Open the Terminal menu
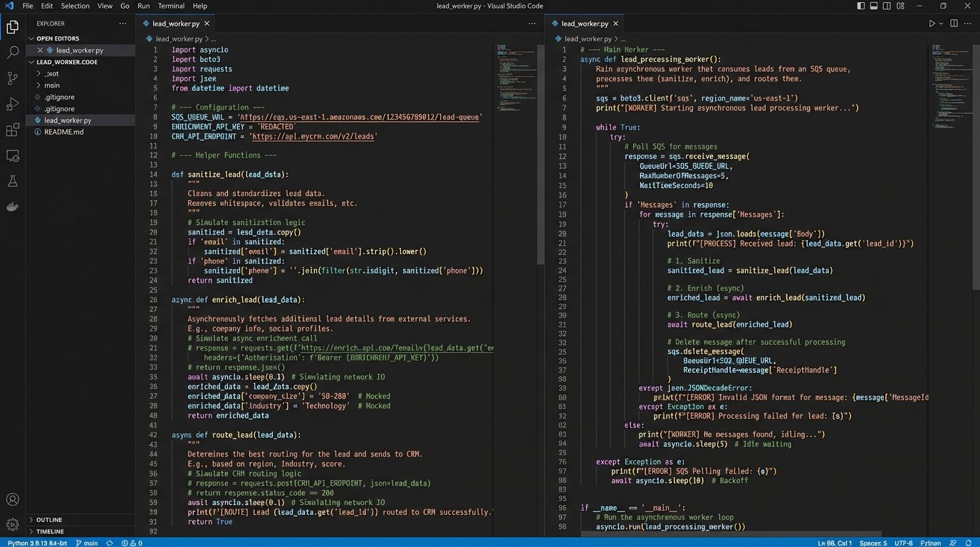Image resolution: width=980 pixels, height=547 pixels. point(171,6)
